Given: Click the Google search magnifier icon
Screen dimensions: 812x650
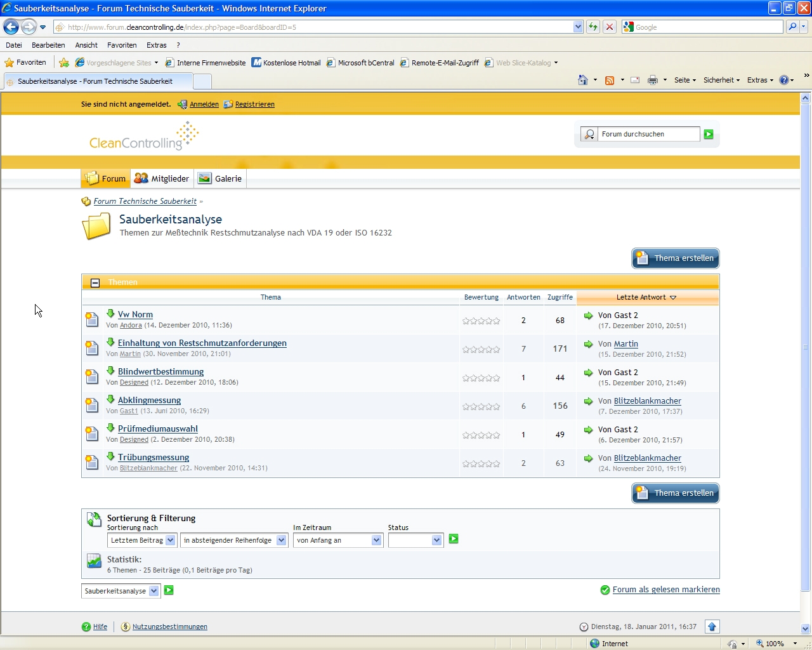Looking at the screenshot, I should coord(792,27).
